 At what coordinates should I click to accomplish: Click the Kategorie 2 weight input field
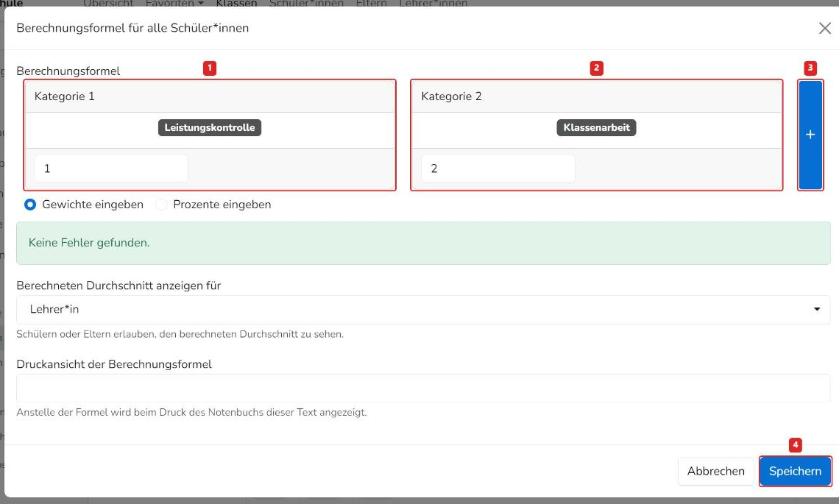498,168
